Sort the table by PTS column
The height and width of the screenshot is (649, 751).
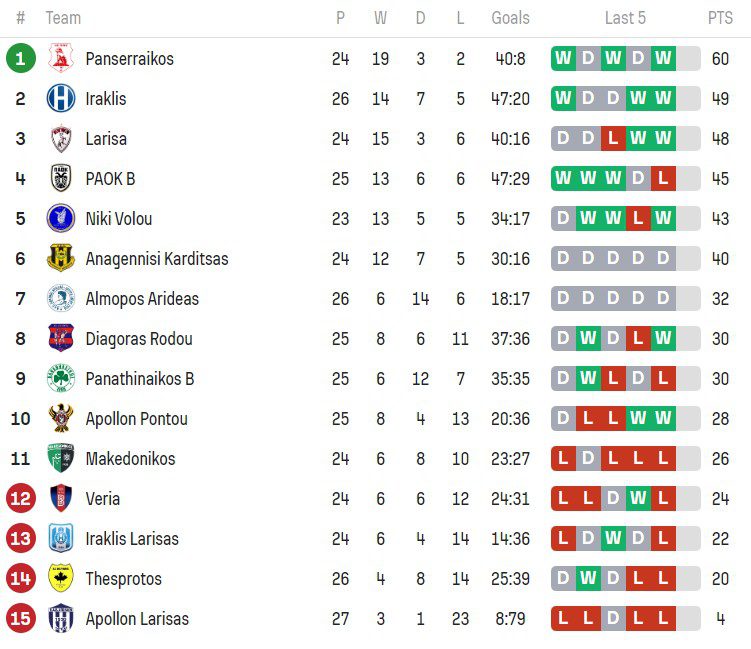720,18
